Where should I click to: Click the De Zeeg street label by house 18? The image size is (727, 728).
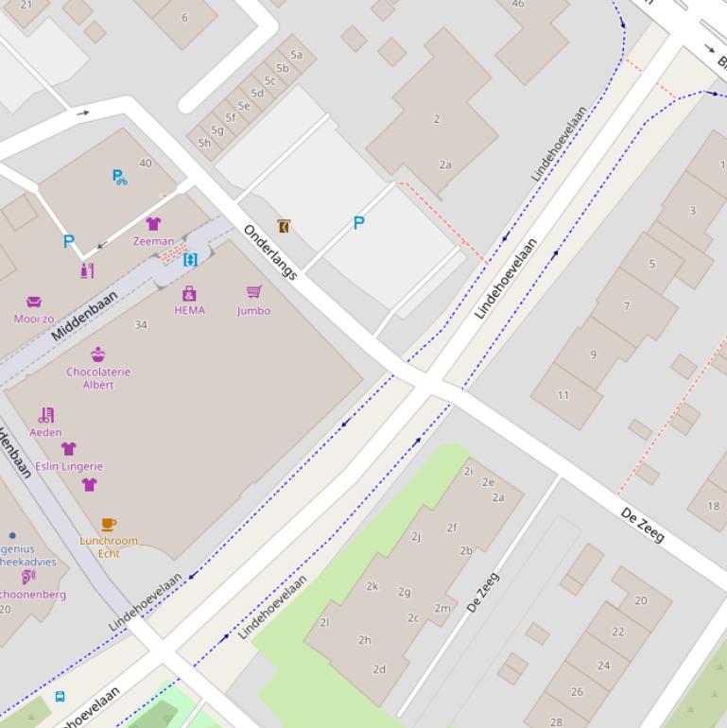tap(643, 525)
